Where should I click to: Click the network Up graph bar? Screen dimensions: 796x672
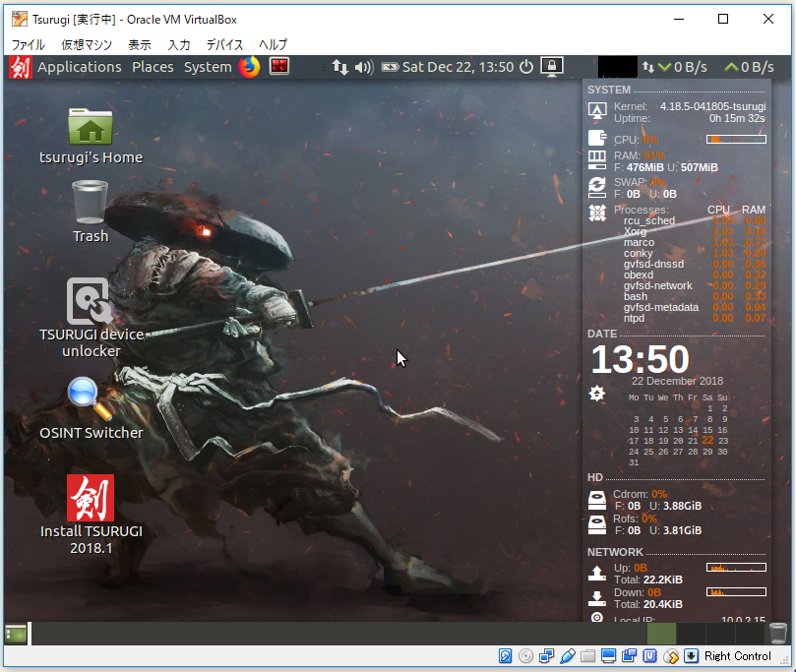point(736,568)
